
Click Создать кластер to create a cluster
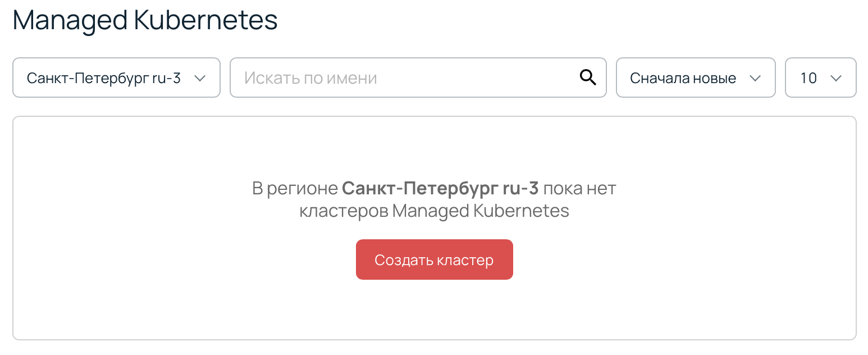[x=434, y=259]
